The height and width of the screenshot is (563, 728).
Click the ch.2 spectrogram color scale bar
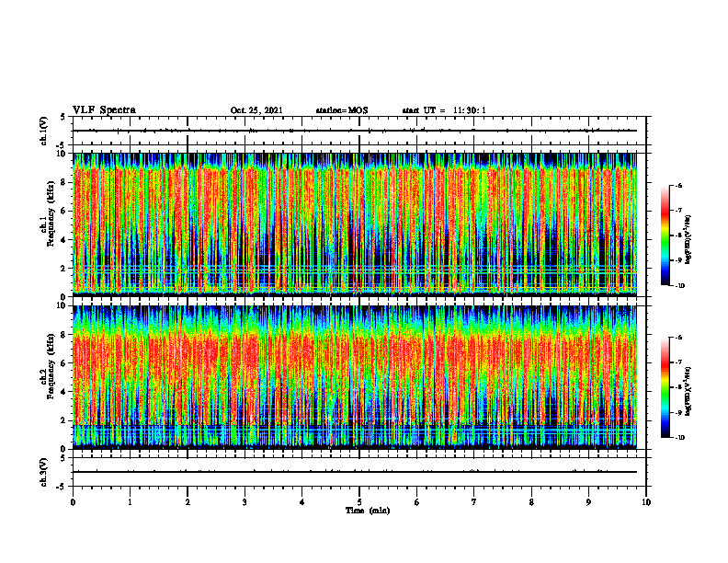665,387
